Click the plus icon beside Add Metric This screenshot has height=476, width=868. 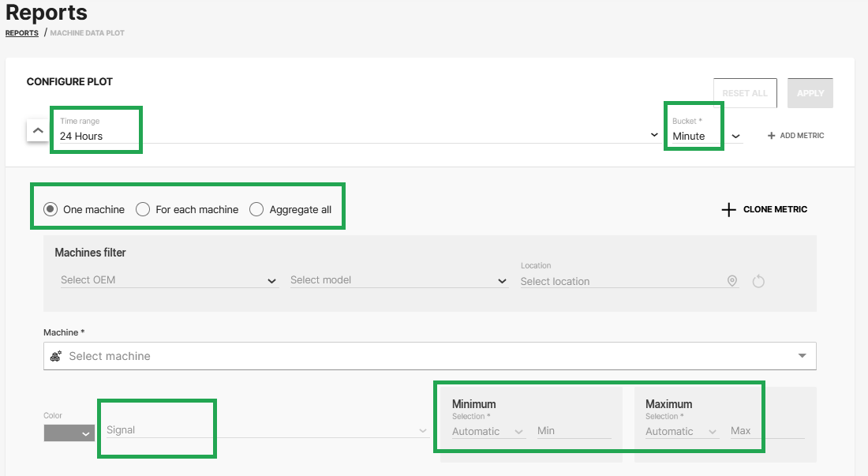tap(771, 136)
